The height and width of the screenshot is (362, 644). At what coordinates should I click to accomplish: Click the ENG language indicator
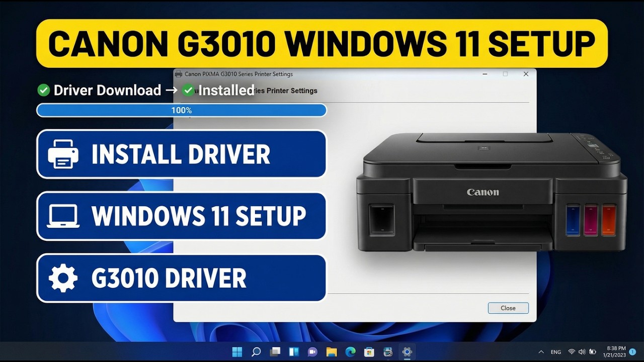tap(556, 352)
